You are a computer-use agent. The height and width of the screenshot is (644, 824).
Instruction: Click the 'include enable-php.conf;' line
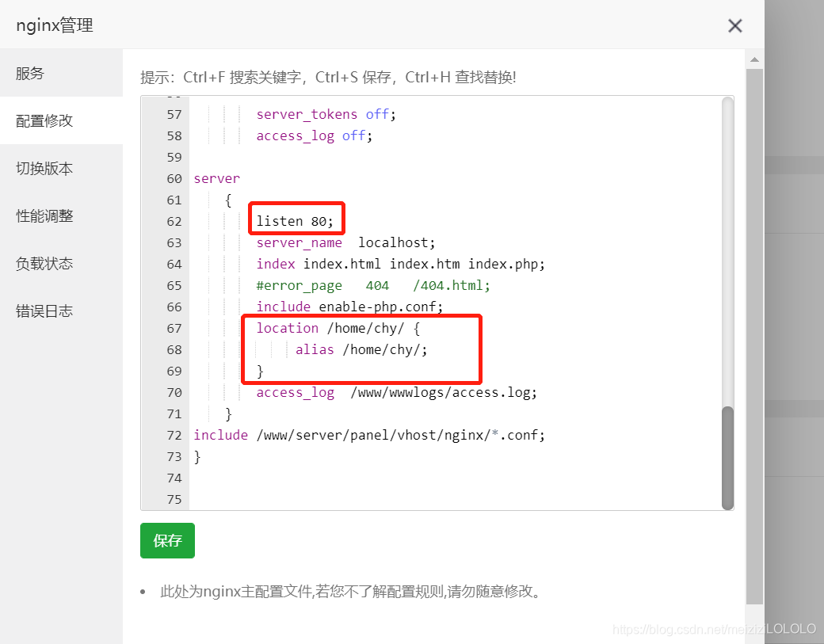pos(349,307)
